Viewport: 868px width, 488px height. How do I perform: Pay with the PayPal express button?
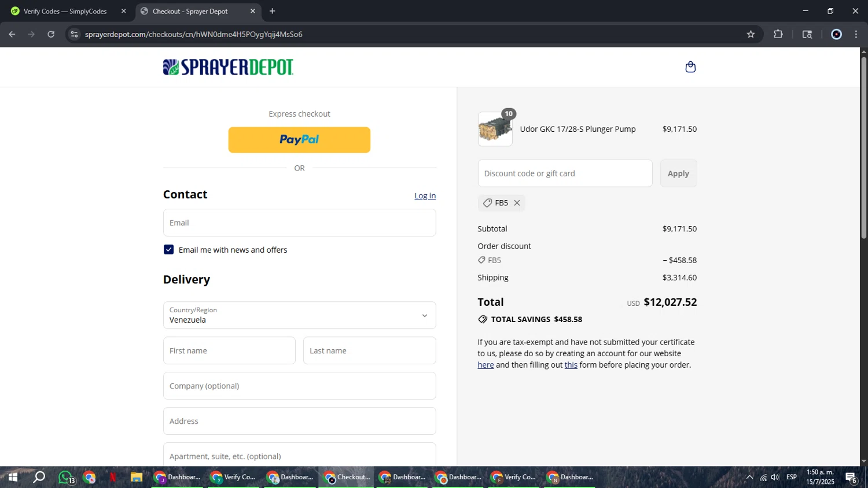(299, 140)
